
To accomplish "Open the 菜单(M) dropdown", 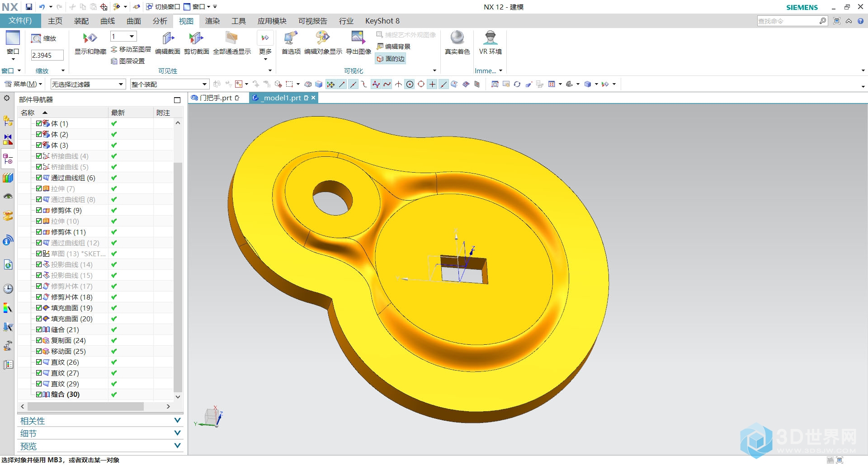I will [23, 84].
